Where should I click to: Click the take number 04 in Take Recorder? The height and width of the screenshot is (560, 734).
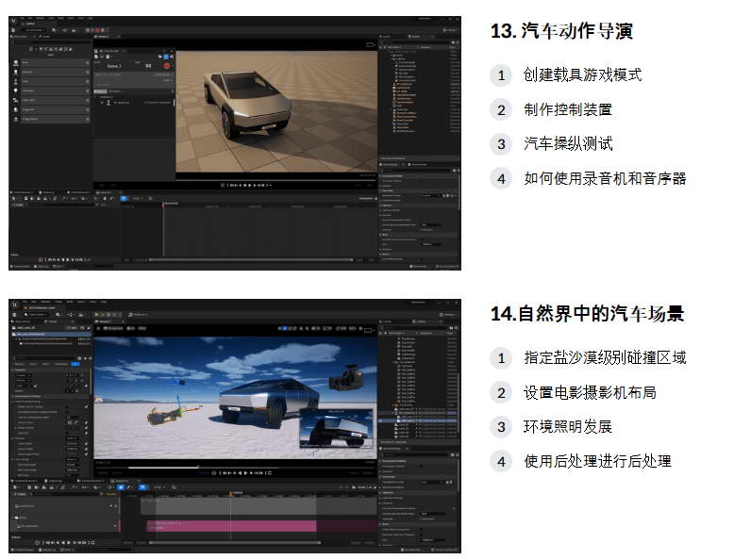click(x=148, y=66)
